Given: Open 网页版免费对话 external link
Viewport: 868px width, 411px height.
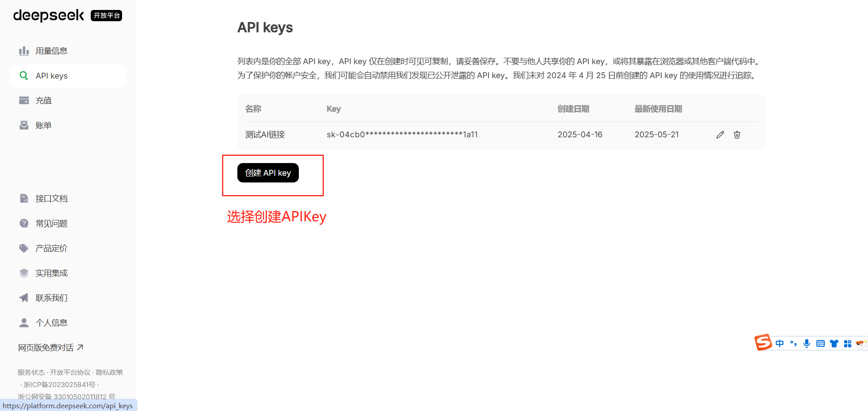Looking at the screenshot, I should coord(50,348).
